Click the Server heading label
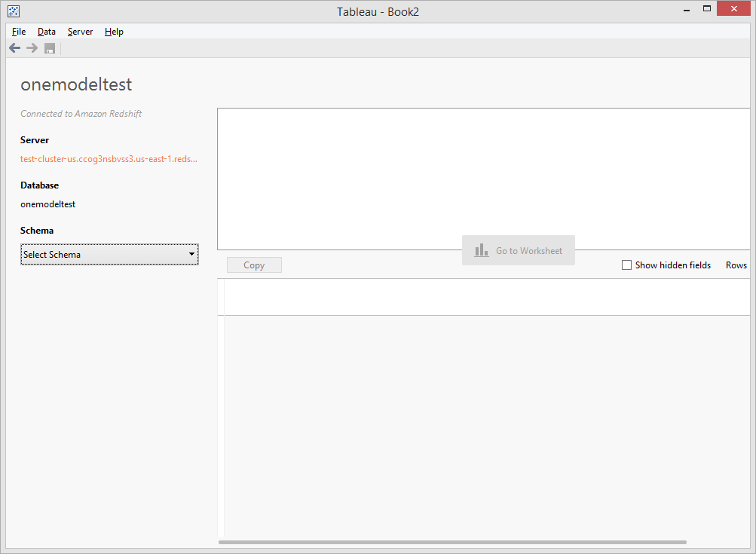The image size is (756, 554). click(x=34, y=140)
